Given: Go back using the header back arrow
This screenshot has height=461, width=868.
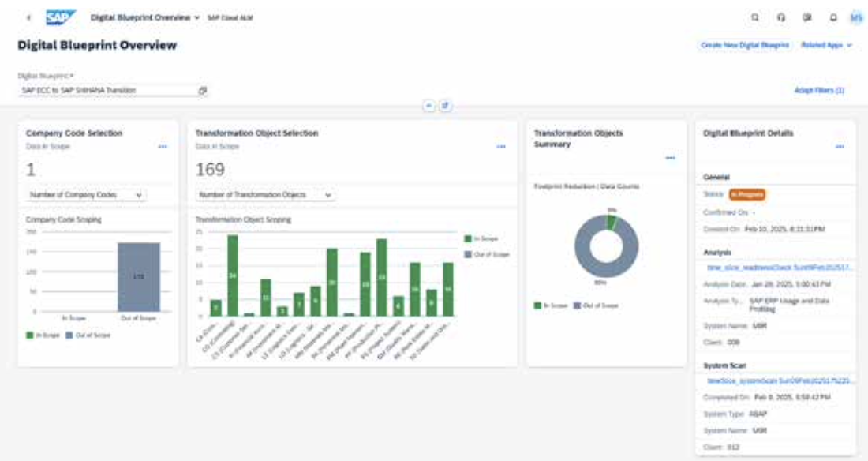Looking at the screenshot, I should coord(29,17).
